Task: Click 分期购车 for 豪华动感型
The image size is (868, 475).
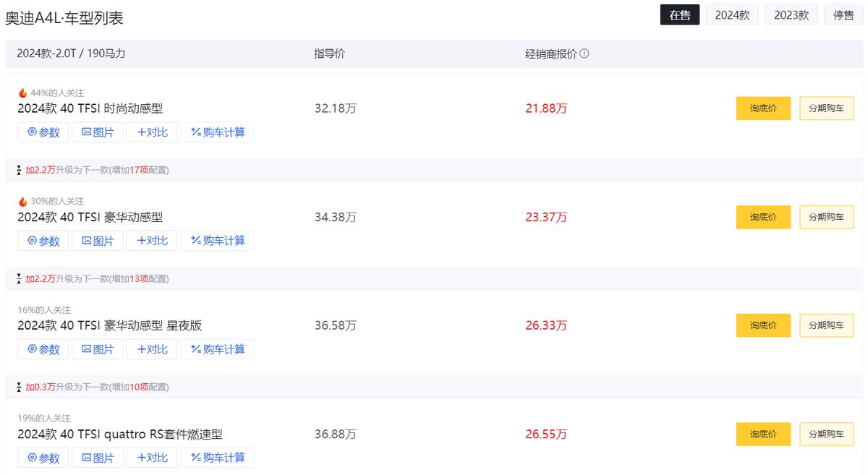Action: tap(826, 217)
